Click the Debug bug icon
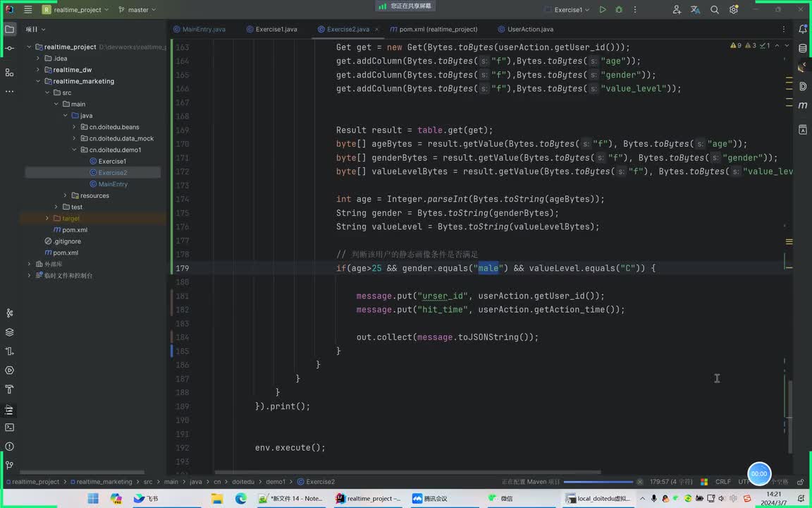The image size is (812, 508). [619, 10]
